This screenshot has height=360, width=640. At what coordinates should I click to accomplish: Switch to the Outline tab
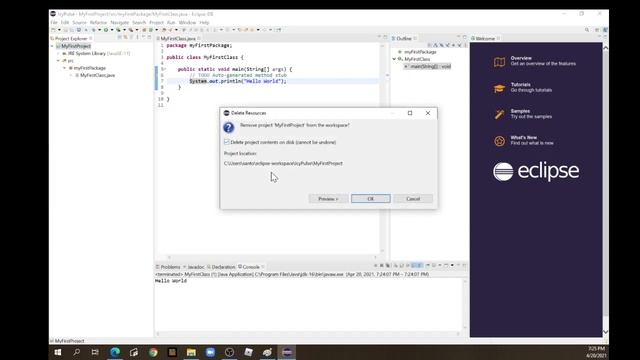click(404, 38)
